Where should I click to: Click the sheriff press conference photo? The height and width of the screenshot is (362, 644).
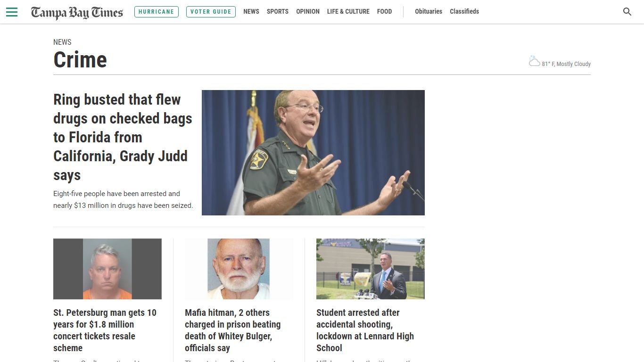tap(313, 153)
